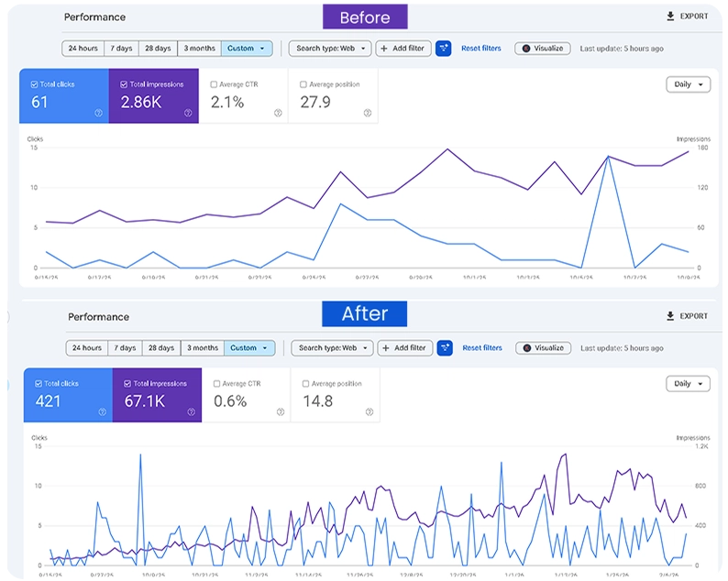Enable Average position checkbox showing 14.8
The width and height of the screenshot is (728, 581).
pyautogui.click(x=304, y=384)
